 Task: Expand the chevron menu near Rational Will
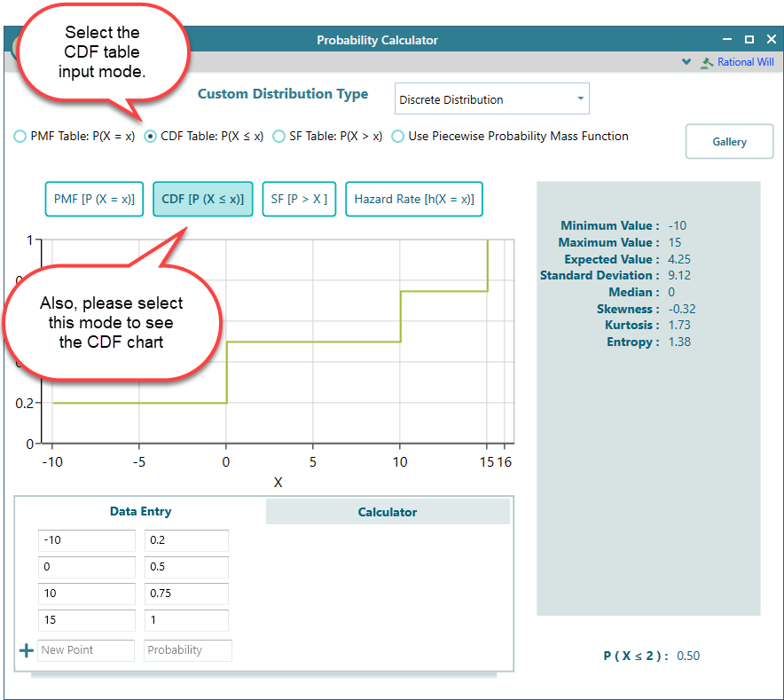click(x=686, y=62)
